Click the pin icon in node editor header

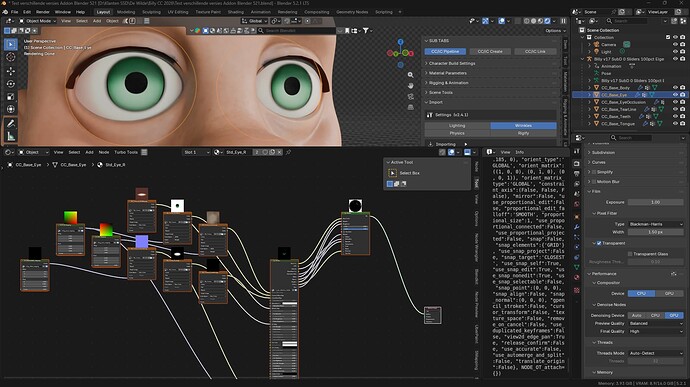[288, 152]
